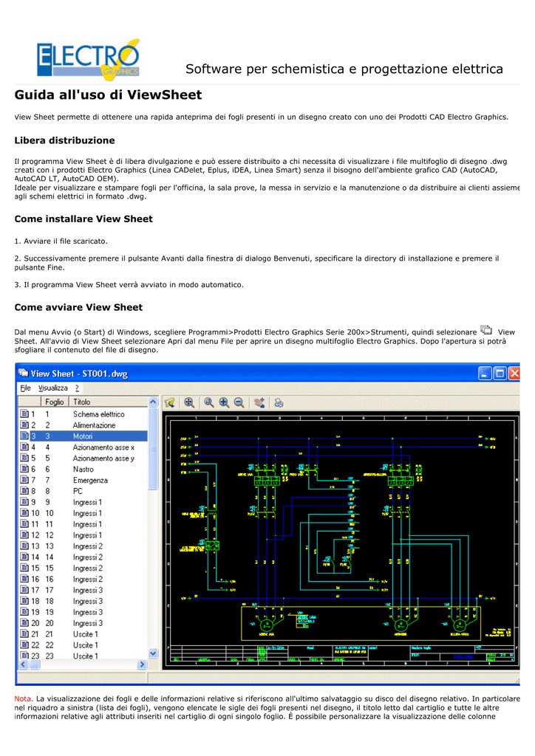Select the Azionamento asse x sheet

click(x=83, y=447)
